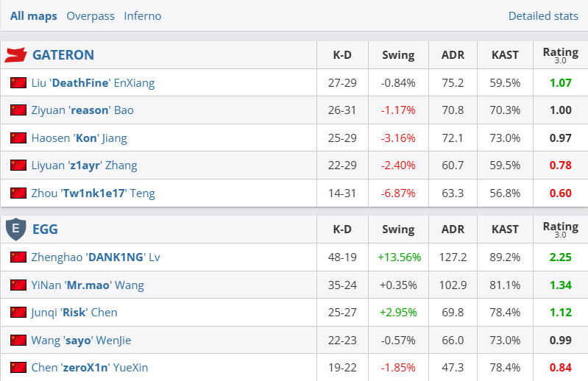Open Liyuan 'z1ayr' Zhang player profile
Image resolution: width=588 pixels, height=381 pixels.
tap(84, 165)
